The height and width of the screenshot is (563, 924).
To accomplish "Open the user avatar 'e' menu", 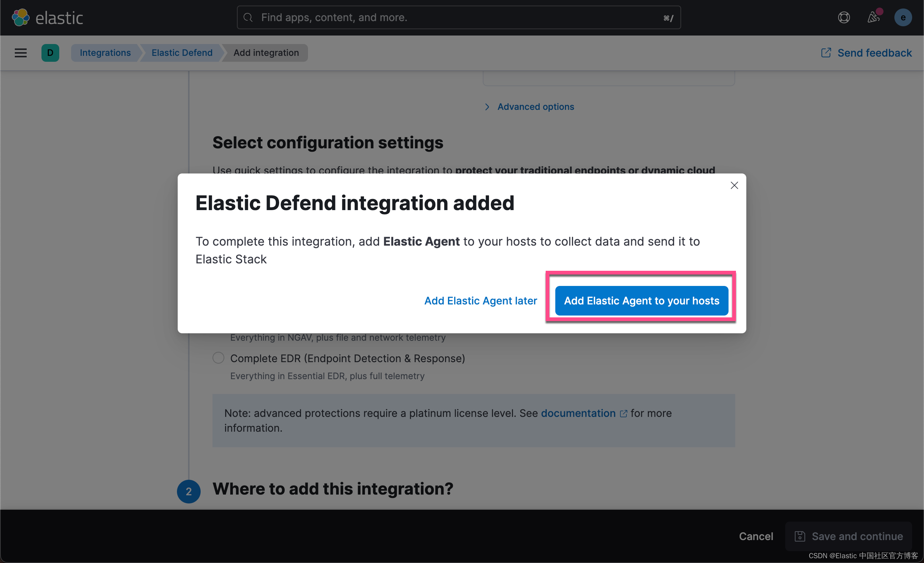I will [903, 18].
